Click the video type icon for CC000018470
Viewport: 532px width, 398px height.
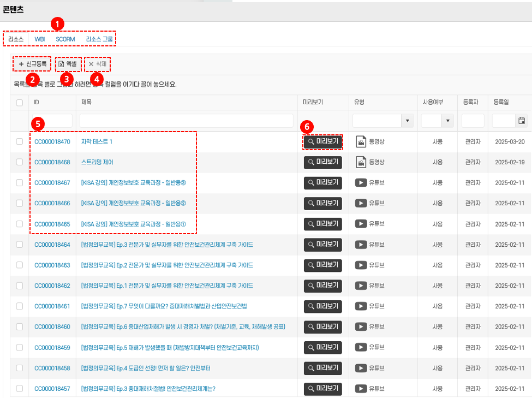point(361,142)
